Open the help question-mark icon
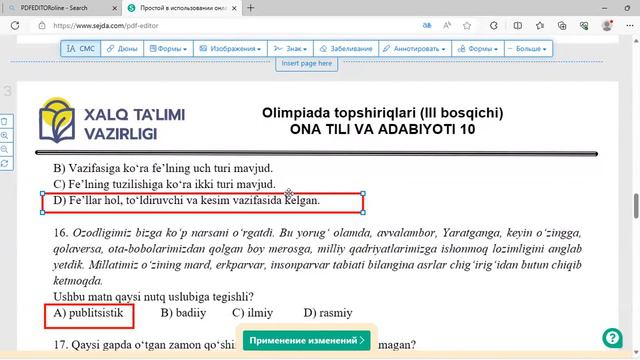 (612, 338)
